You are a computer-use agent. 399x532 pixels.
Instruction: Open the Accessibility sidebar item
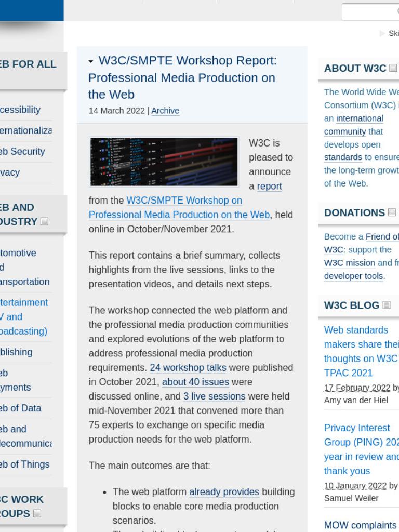(x=20, y=110)
